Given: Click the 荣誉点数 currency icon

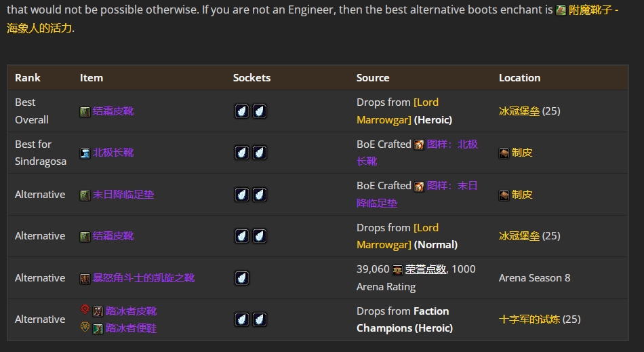Looking at the screenshot, I should (397, 269).
